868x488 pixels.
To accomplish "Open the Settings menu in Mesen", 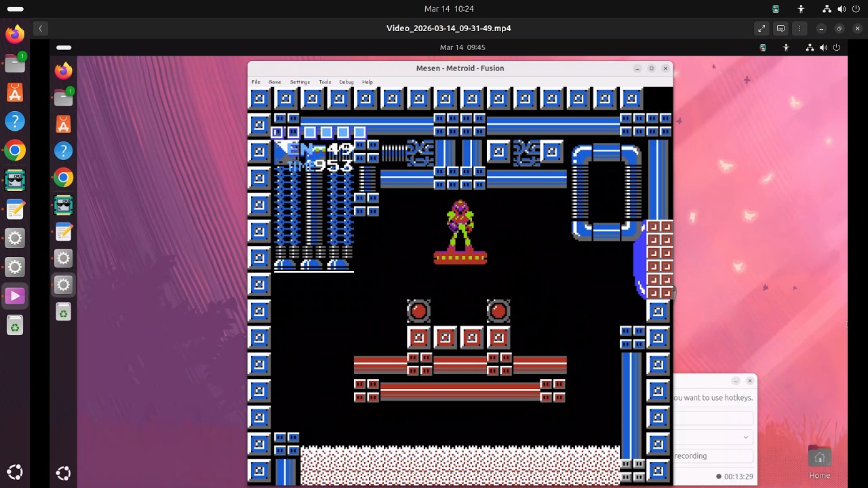I will click(300, 82).
